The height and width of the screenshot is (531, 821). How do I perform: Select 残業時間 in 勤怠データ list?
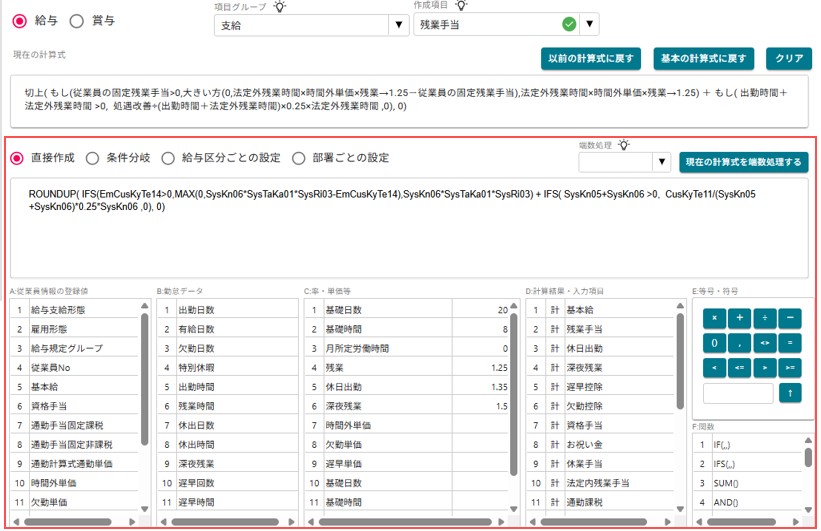227,406
